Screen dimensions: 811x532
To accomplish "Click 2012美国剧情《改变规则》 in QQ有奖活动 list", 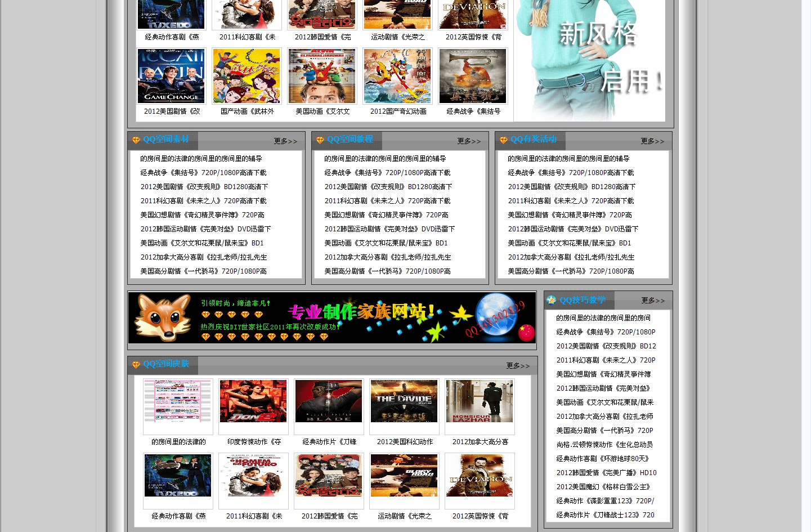I will (572, 187).
